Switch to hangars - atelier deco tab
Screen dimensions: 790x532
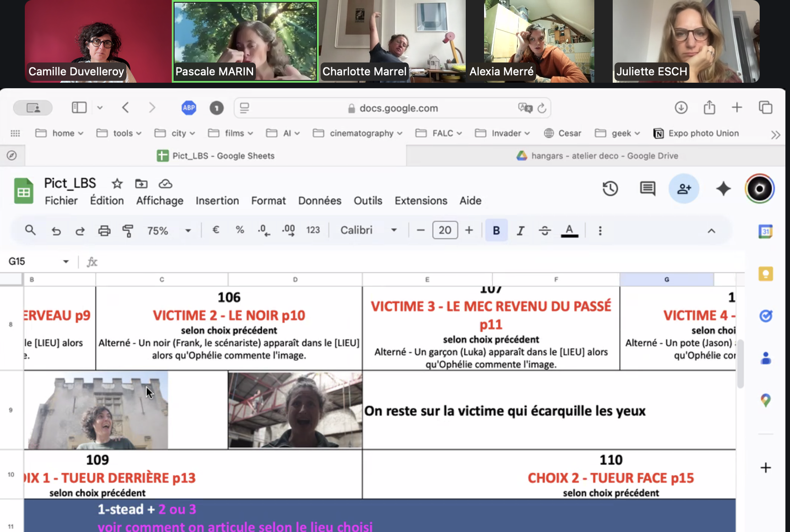pyautogui.click(x=597, y=156)
